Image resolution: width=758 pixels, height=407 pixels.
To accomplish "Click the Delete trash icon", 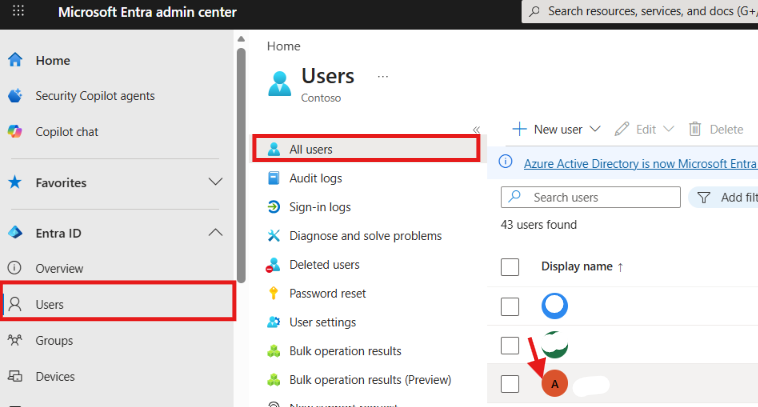I will pos(695,129).
